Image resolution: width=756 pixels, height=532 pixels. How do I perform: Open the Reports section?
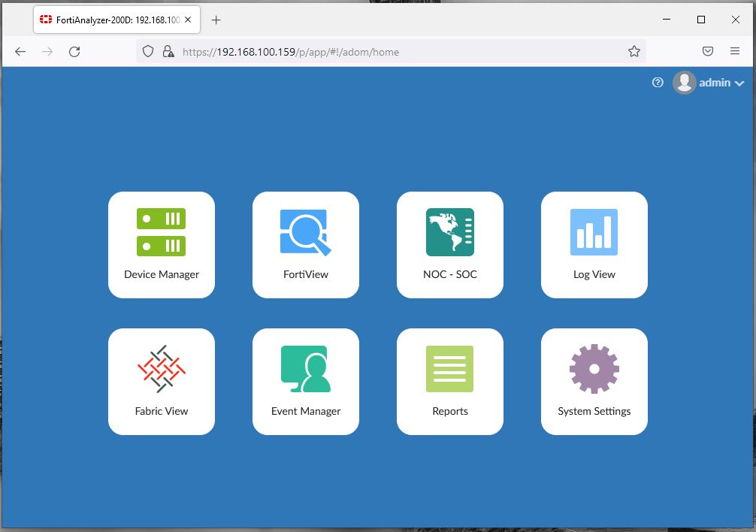(450, 382)
